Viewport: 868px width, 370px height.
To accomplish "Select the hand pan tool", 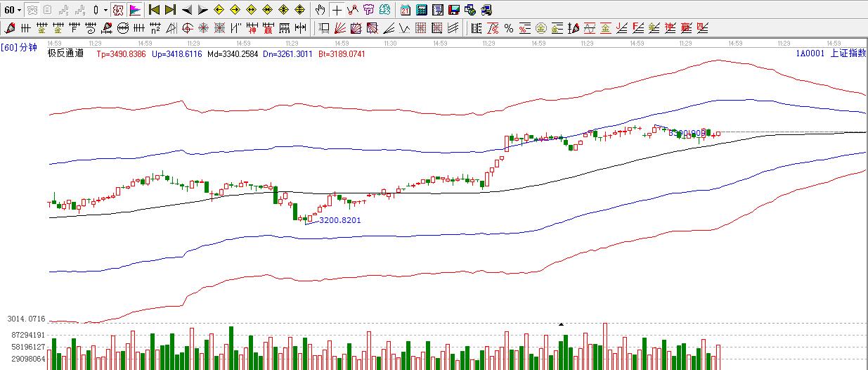I will coord(320,10).
